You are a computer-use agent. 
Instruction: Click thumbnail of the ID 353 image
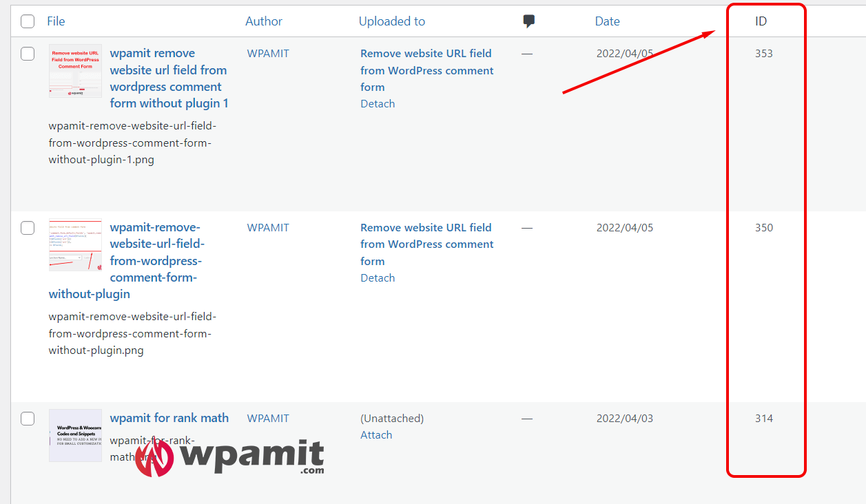[x=75, y=71]
